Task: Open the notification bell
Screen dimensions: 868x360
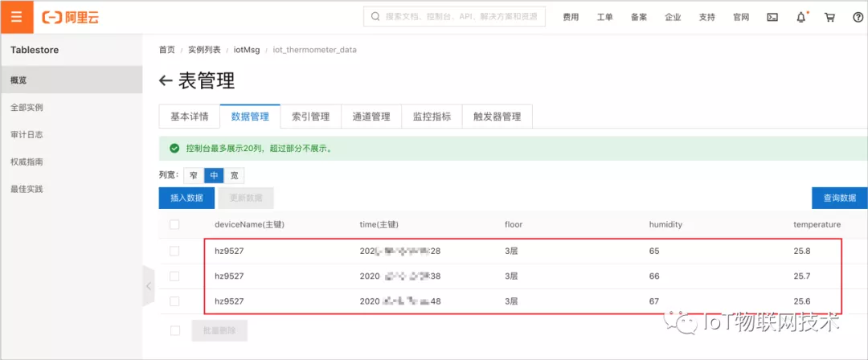Action: click(801, 17)
